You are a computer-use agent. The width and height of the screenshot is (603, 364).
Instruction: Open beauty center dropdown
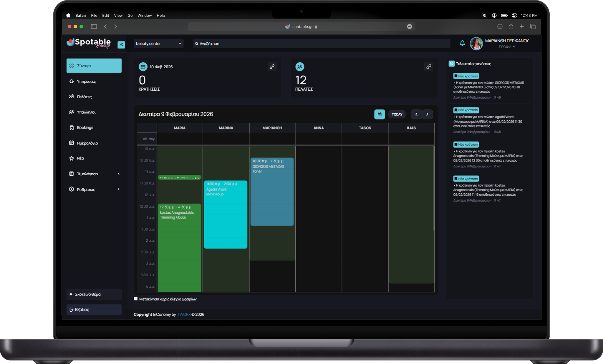158,44
